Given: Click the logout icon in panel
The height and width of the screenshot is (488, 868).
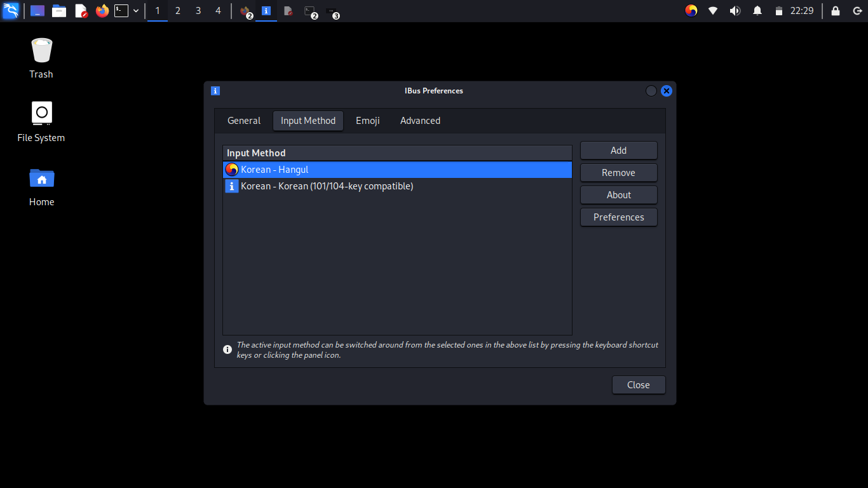Looking at the screenshot, I should click(857, 11).
